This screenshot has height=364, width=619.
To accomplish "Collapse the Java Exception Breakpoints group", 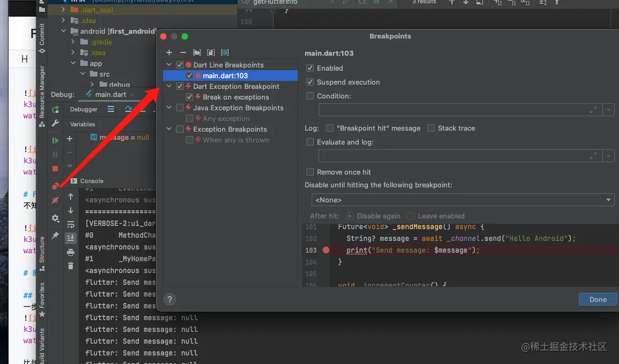I will tap(169, 108).
